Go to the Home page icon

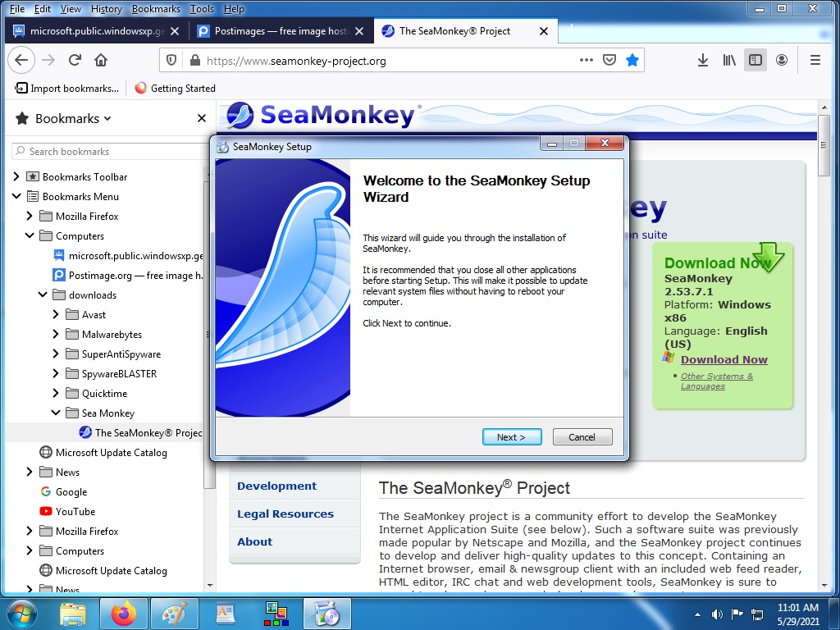pos(101,60)
